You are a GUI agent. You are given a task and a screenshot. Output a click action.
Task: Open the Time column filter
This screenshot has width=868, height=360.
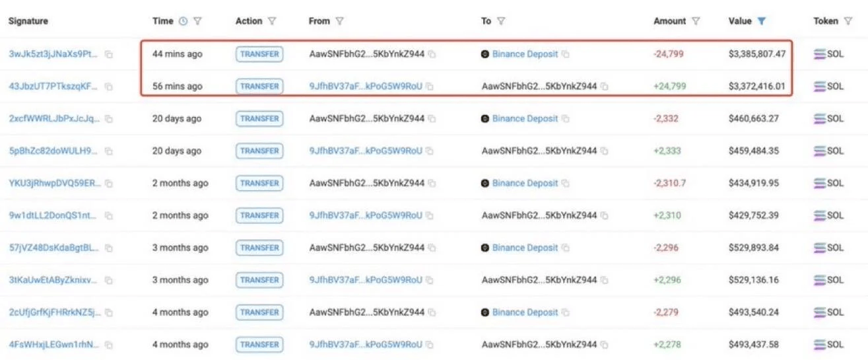tap(197, 21)
